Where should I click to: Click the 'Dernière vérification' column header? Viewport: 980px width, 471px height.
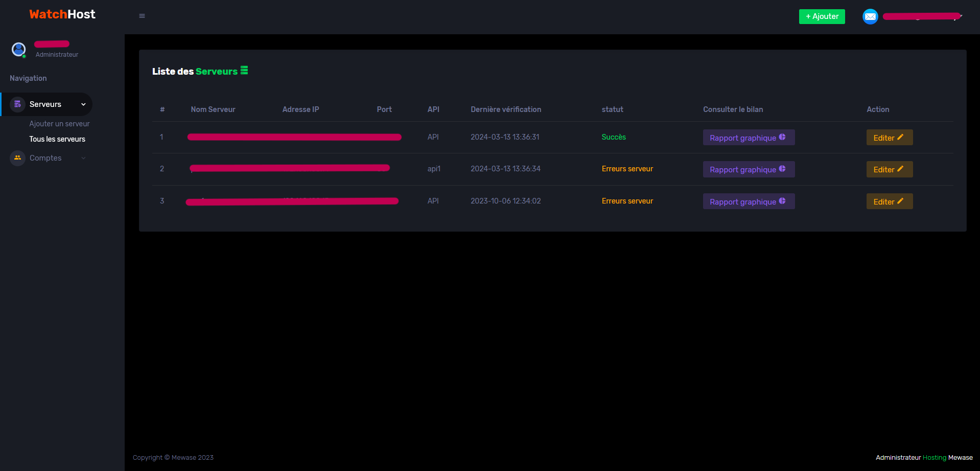click(x=505, y=109)
